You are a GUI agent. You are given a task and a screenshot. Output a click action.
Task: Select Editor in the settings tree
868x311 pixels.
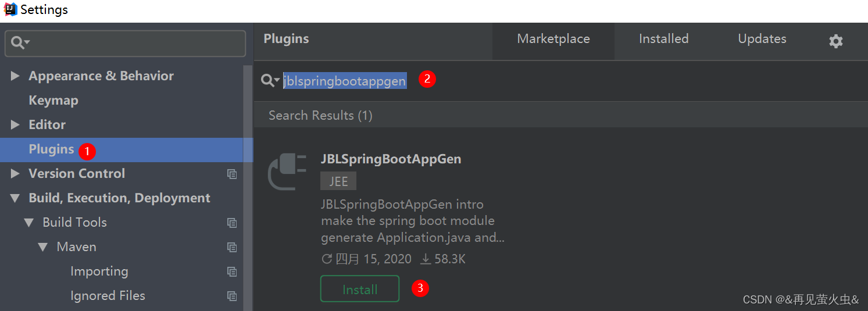(x=47, y=125)
